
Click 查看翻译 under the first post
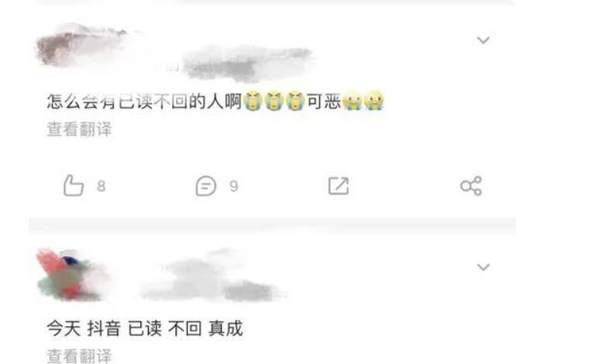[x=79, y=130]
